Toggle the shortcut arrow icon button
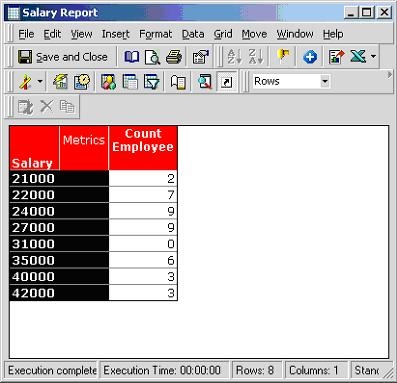The width and height of the screenshot is (397, 383). (x=227, y=82)
